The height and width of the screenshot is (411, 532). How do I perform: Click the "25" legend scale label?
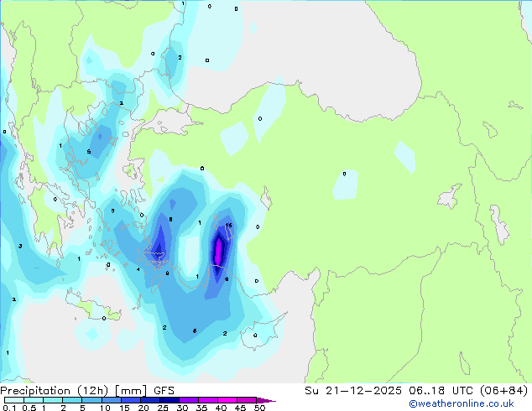click(x=163, y=408)
